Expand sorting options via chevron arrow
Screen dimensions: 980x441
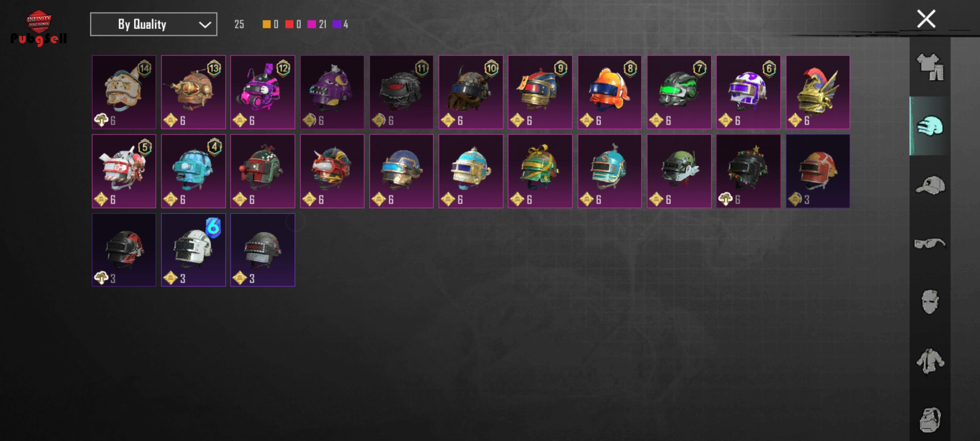pyautogui.click(x=205, y=25)
